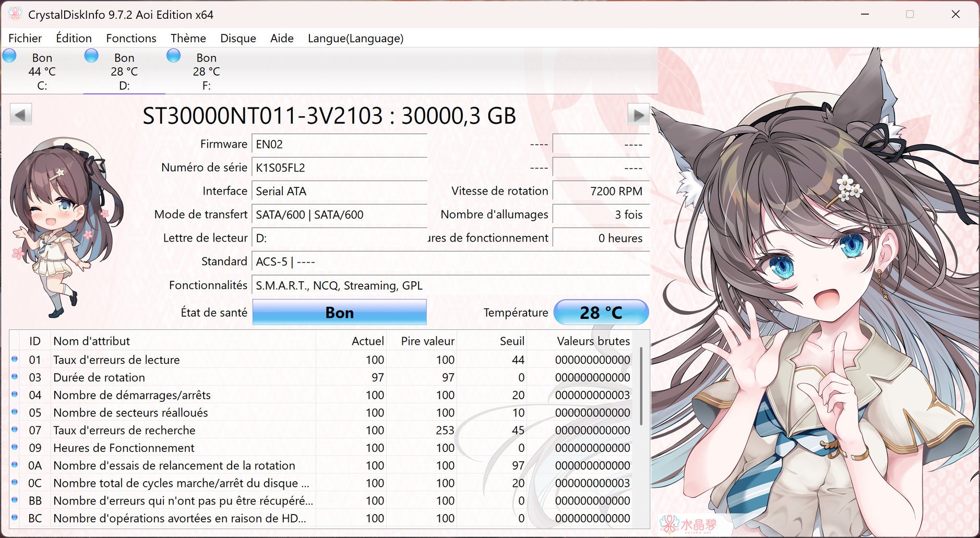980x538 pixels.
Task: Click the Fonctionnalités field with S.M.A.R.T.
Action: click(x=451, y=285)
